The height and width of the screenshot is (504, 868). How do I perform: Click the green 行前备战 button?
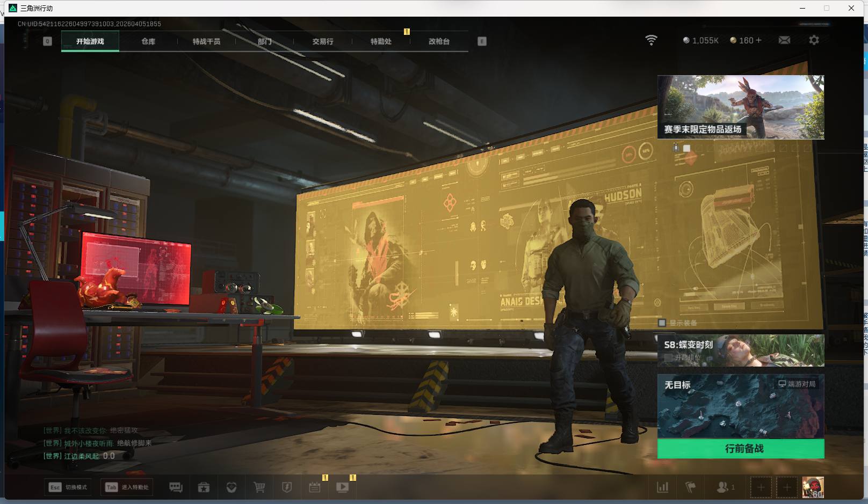(741, 449)
